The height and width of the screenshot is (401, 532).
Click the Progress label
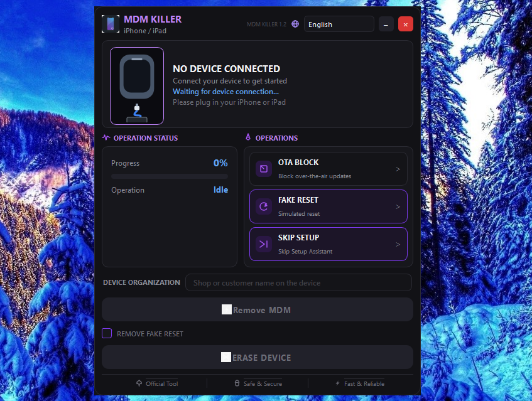[126, 163]
